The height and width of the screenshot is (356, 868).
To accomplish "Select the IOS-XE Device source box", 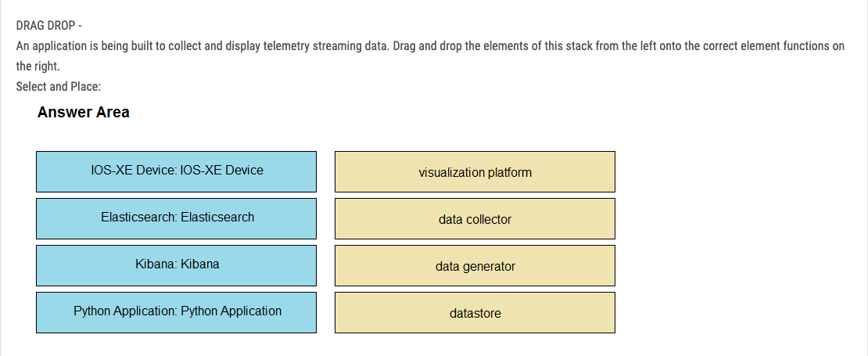I will [x=176, y=171].
